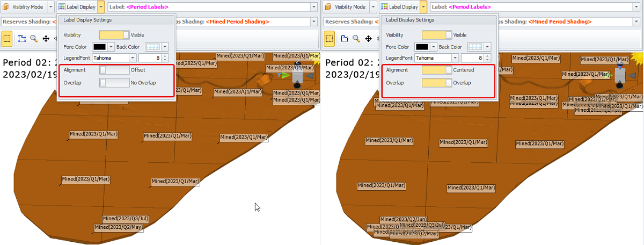Toggle Visibility switch in the Offset-alignment panel
Image resolution: width=644 pixels, height=245 pixels.
tap(114, 35)
